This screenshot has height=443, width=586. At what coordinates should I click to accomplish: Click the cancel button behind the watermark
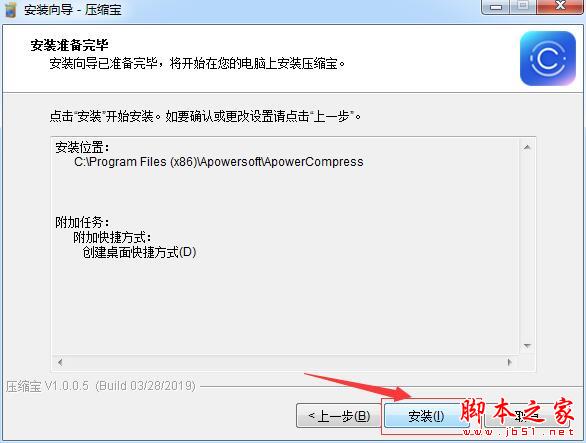coord(526,416)
